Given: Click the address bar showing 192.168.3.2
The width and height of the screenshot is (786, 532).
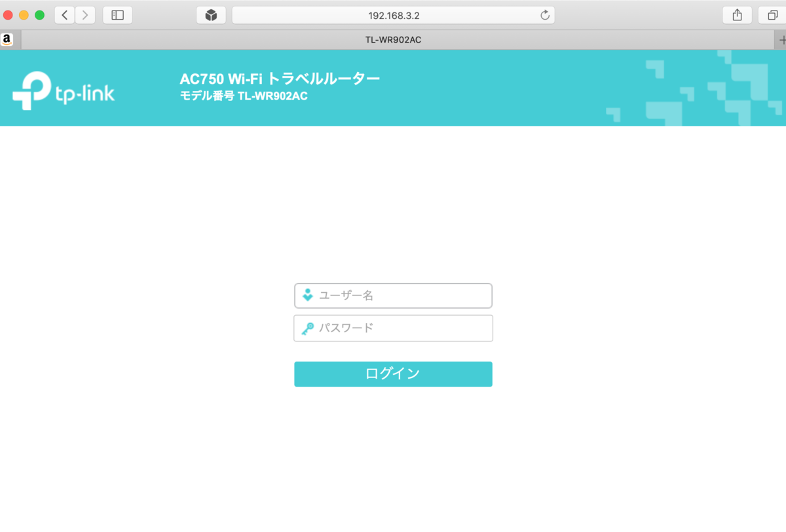Looking at the screenshot, I should (393, 14).
